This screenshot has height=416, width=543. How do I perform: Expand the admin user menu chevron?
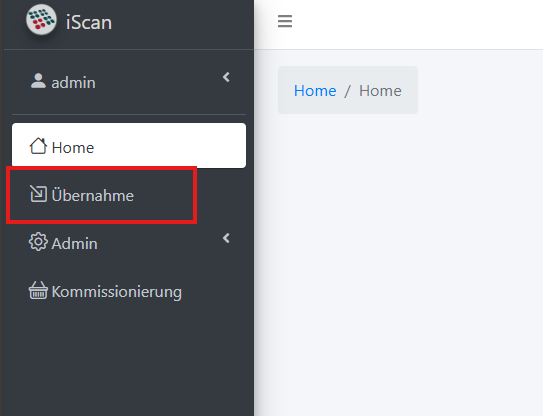[x=226, y=77]
